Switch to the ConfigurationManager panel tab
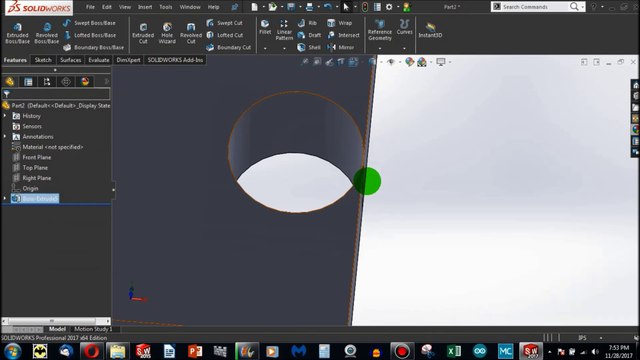The image size is (640, 360). (47, 82)
